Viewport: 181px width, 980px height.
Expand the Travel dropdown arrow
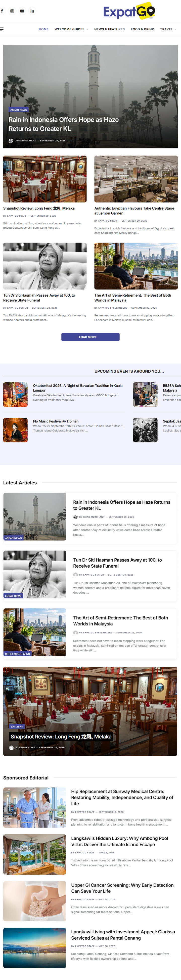[x=175, y=29]
